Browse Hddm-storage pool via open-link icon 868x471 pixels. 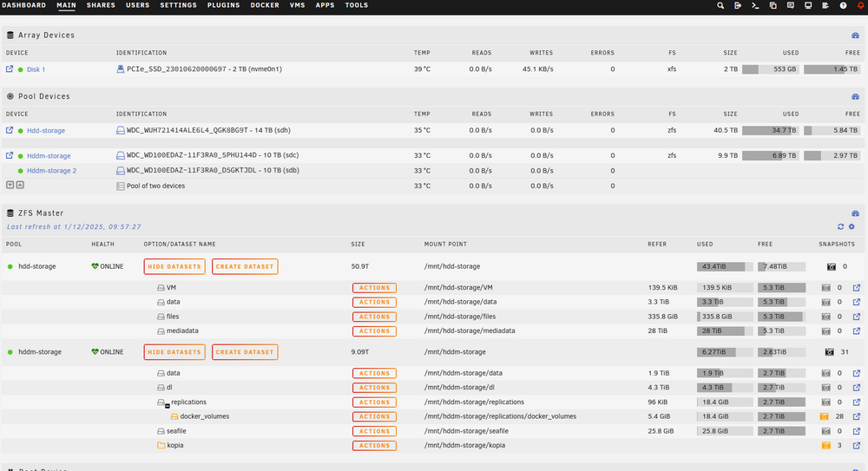(10, 155)
